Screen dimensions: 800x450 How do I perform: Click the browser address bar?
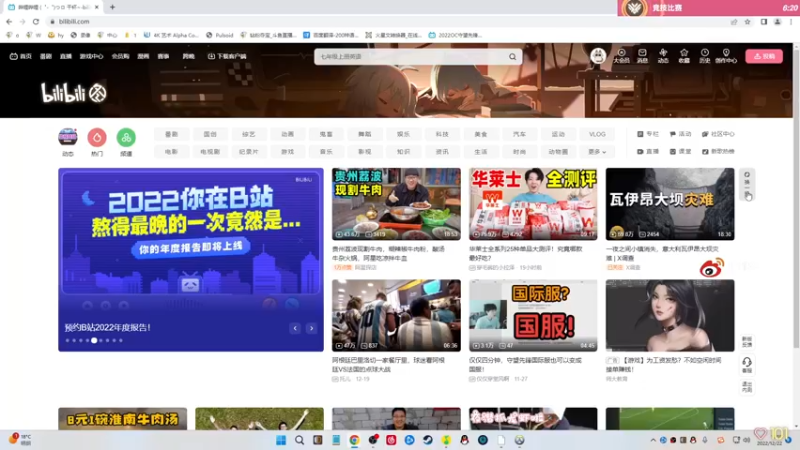tap(388, 21)
